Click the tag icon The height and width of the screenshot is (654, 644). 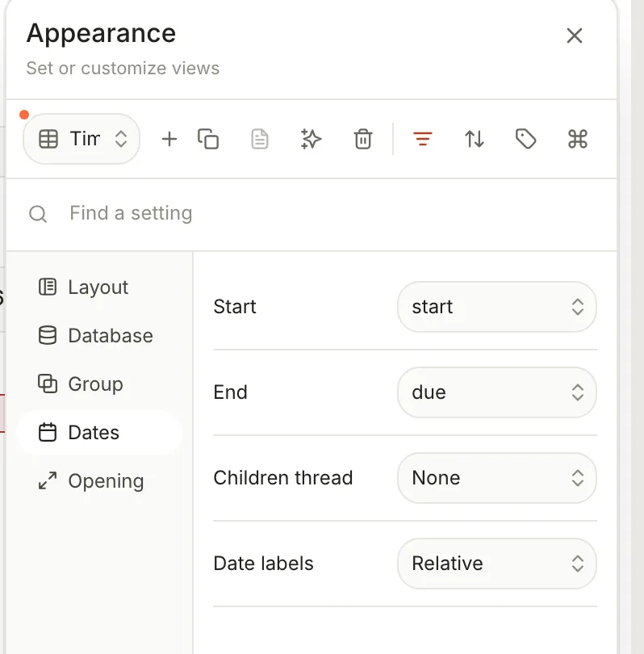(526, 139)
